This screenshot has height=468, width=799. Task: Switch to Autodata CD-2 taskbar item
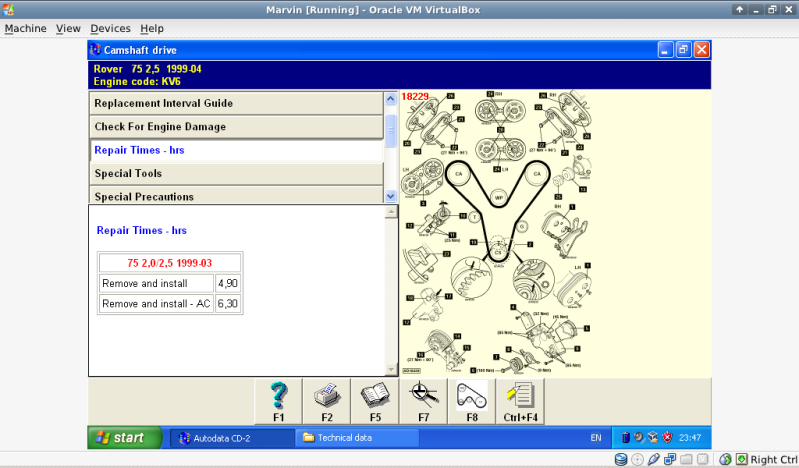[x=232, y=438]
